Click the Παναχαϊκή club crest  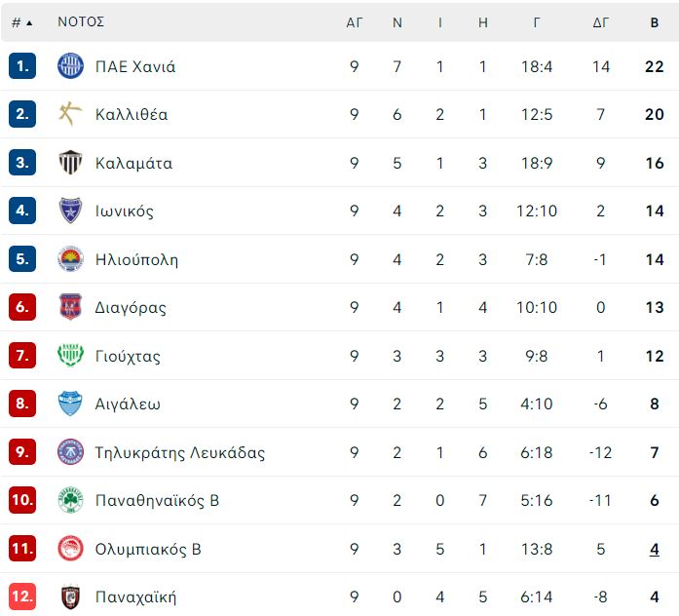click(70, 597)
